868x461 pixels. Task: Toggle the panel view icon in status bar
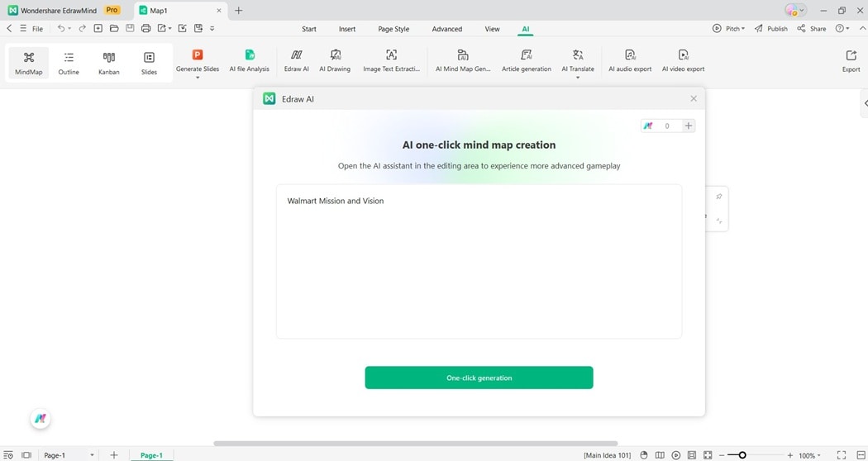pos(26,455)
